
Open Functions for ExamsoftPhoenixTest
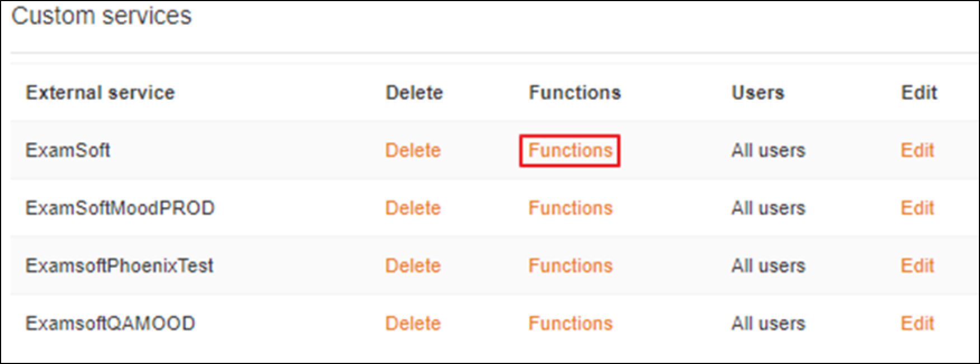pyautogui.click(x=570, y=265)
